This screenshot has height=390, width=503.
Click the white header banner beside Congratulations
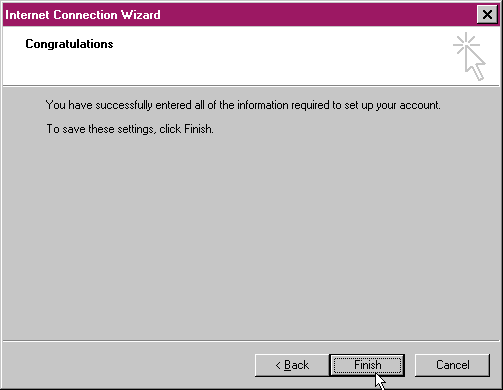coord(267,55)
